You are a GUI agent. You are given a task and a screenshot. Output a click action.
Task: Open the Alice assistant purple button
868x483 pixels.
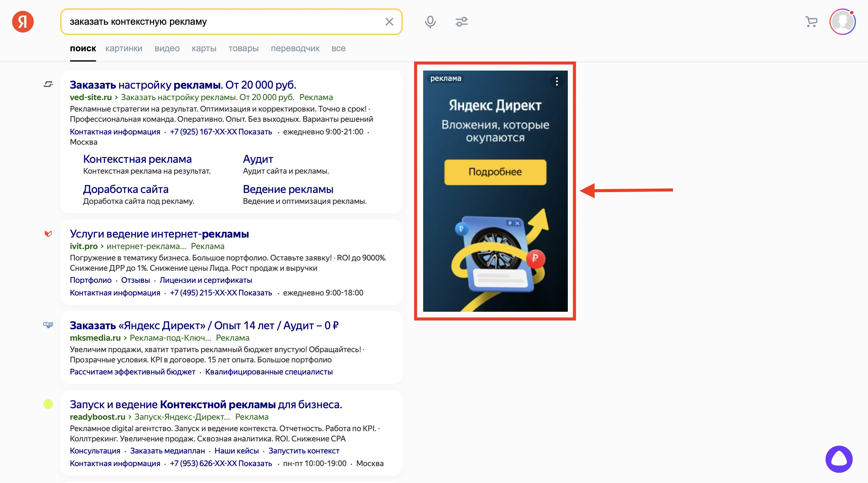[839, 459]
